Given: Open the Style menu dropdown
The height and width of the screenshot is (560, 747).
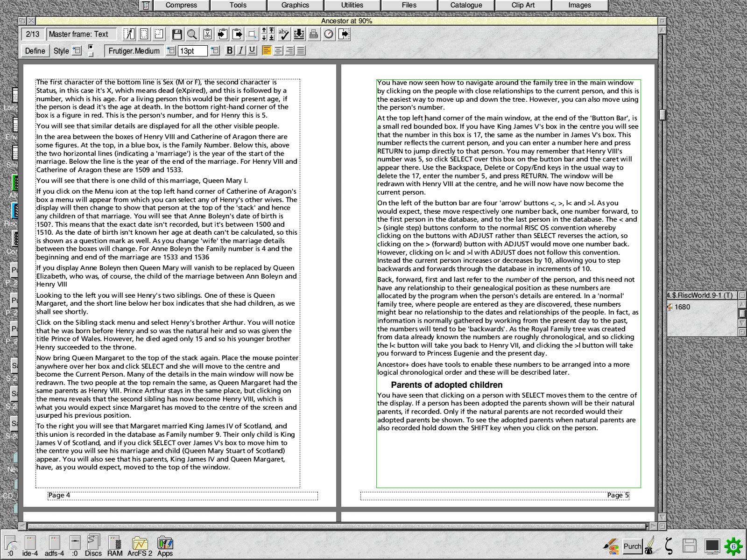Looking at the screenshot, I should [x=78, y=50].
